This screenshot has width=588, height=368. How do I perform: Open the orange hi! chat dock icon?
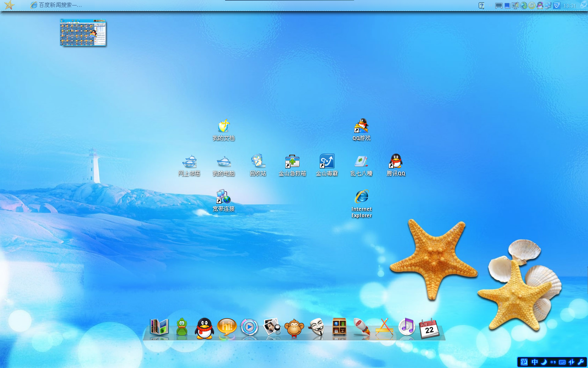227,327
